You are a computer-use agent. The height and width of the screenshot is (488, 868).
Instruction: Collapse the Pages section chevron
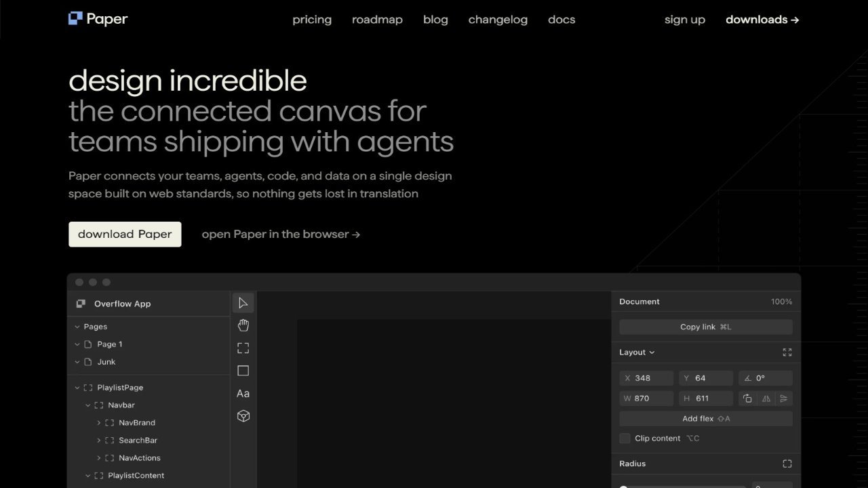(x=77, y=327)
